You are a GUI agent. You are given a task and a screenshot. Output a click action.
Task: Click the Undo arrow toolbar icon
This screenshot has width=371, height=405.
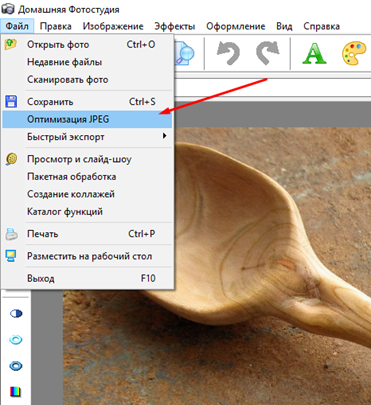(x=228, y=53)
